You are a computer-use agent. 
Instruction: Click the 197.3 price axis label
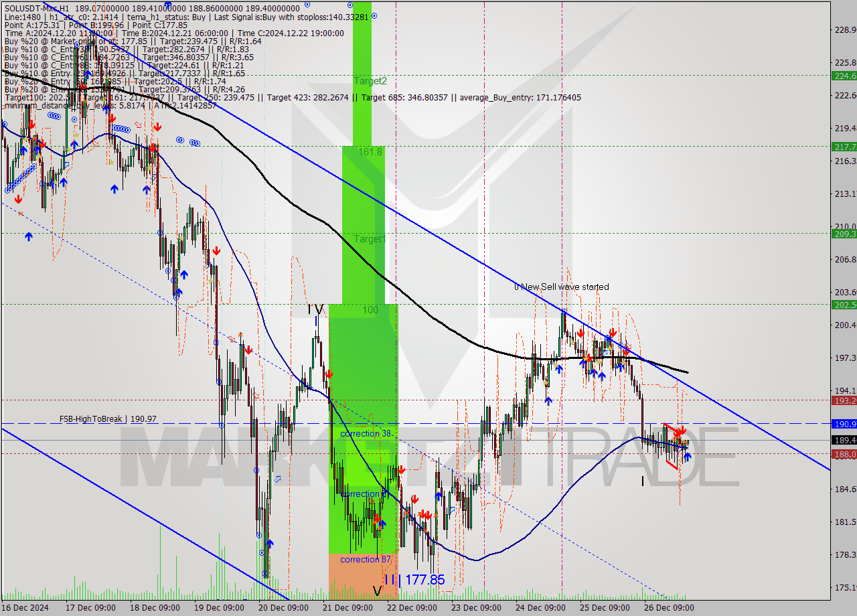(845, 358)
